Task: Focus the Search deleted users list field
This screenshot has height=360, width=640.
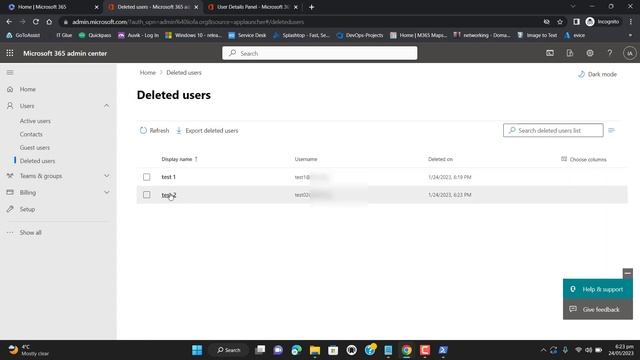Action: click(553, 130)
